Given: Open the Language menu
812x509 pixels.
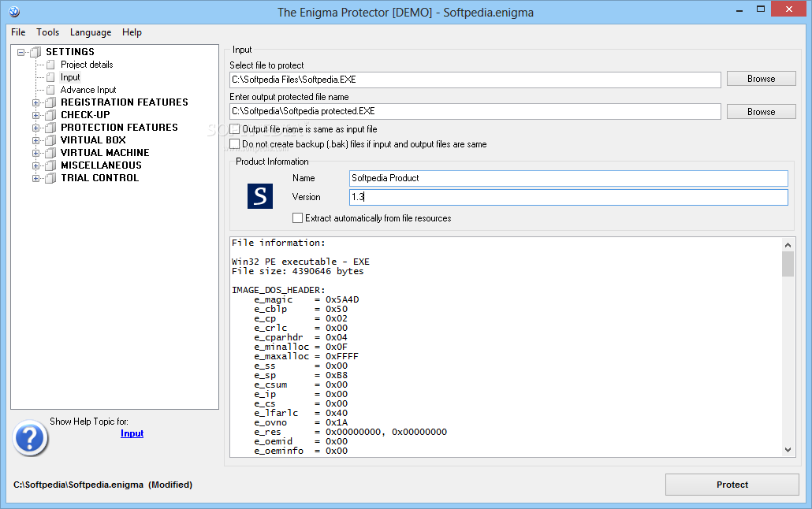Looking at the screenshot, I should point(91,32).
